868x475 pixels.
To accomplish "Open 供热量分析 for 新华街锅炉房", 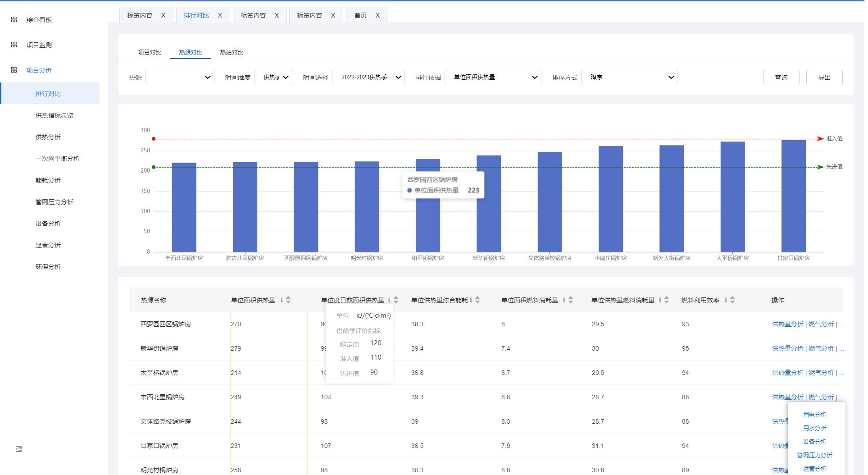I will (x=788, y=348).
